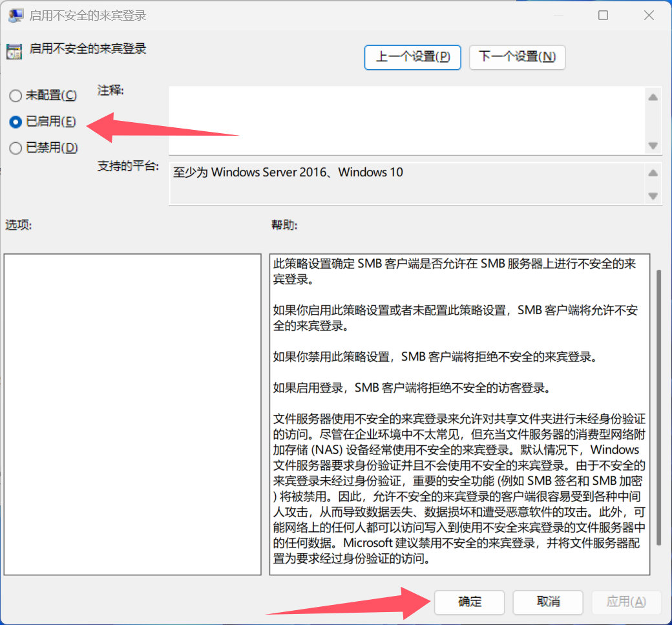Confirm with the 确定 button

pyautogui.click(x=469, y=602)
